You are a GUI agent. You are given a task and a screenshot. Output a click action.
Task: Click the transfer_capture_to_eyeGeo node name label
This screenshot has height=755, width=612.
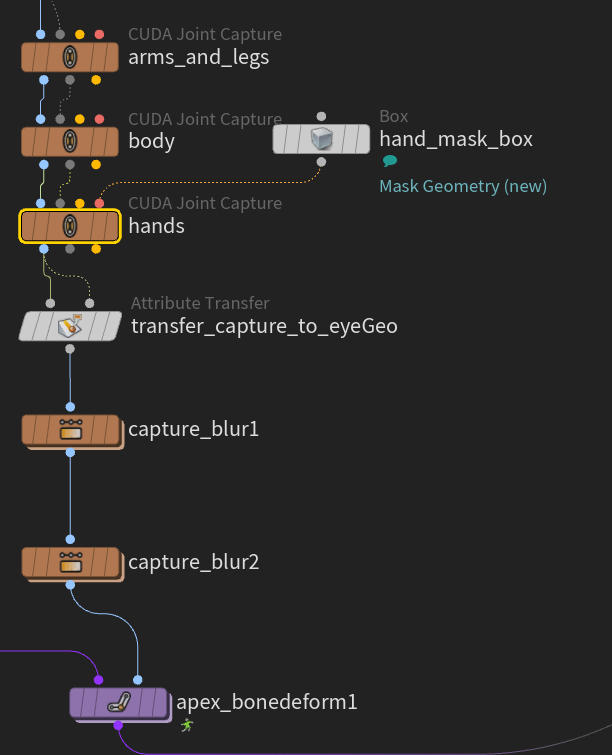coord(264,326)
